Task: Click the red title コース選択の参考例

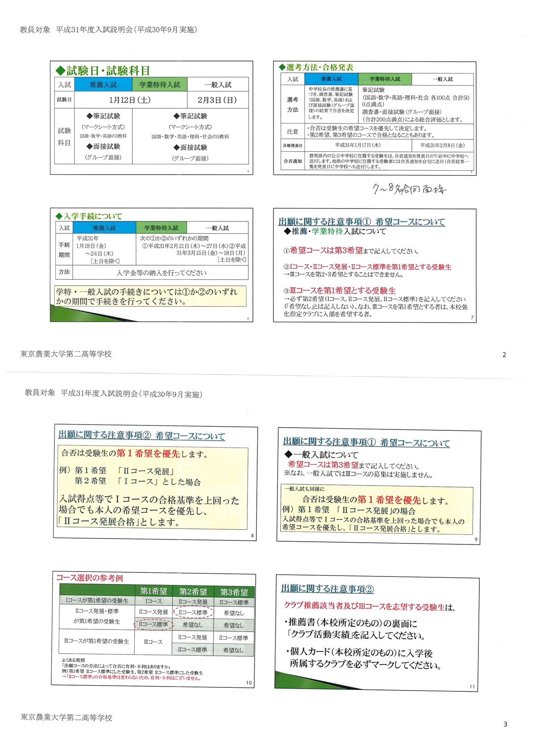Action: [90, 578]
